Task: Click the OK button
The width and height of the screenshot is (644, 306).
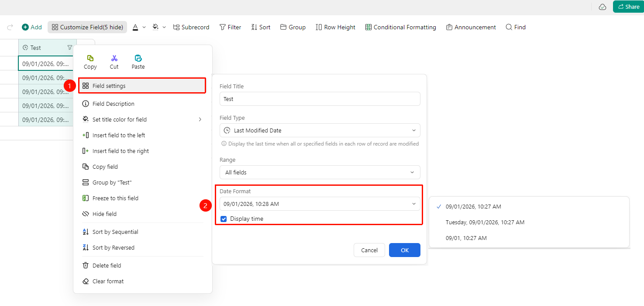Action: point(405,250)
